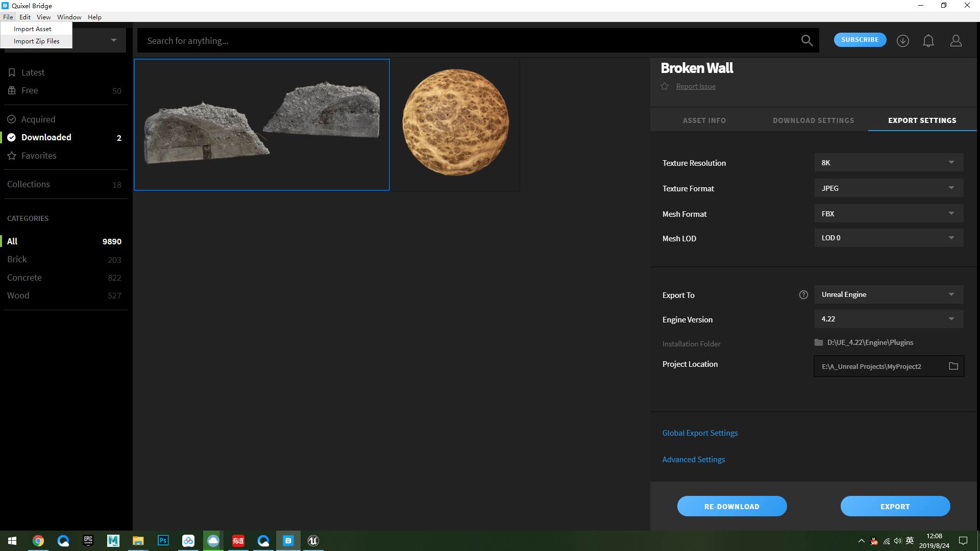Image resolution: width=980 pixels, height=551 pixels.
Task: Switch to the Download Settings tab
Action: [813, 120]
